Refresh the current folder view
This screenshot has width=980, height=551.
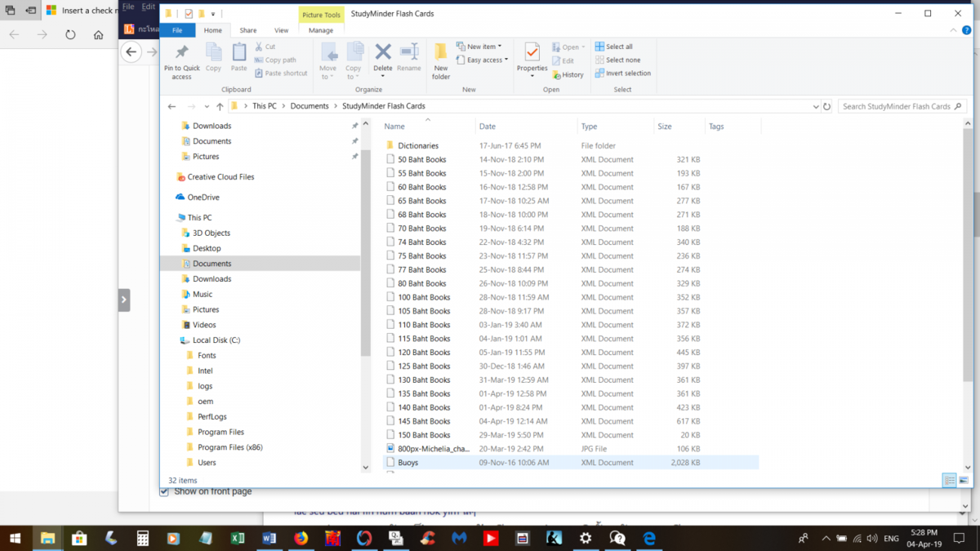[x=827, y=106]
